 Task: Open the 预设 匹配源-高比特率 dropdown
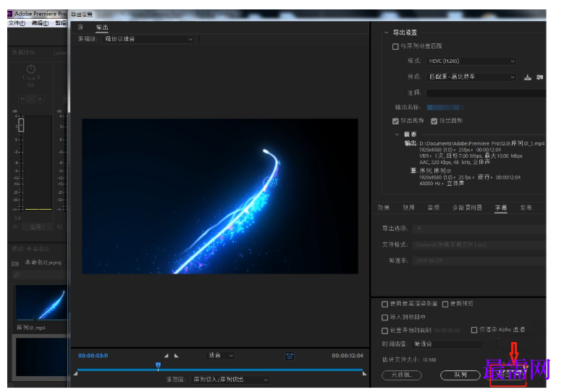click(x=471, y=77)
